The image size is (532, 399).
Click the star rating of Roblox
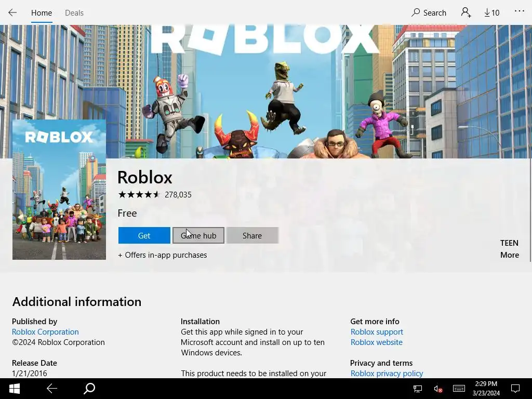(139, 194)
